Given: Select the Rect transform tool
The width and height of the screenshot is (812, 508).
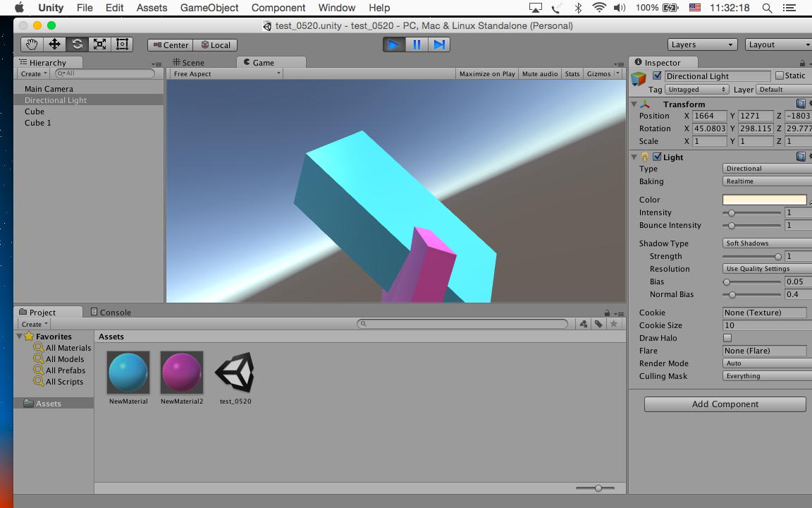Looking at the screenshot, I should (122, 44).
